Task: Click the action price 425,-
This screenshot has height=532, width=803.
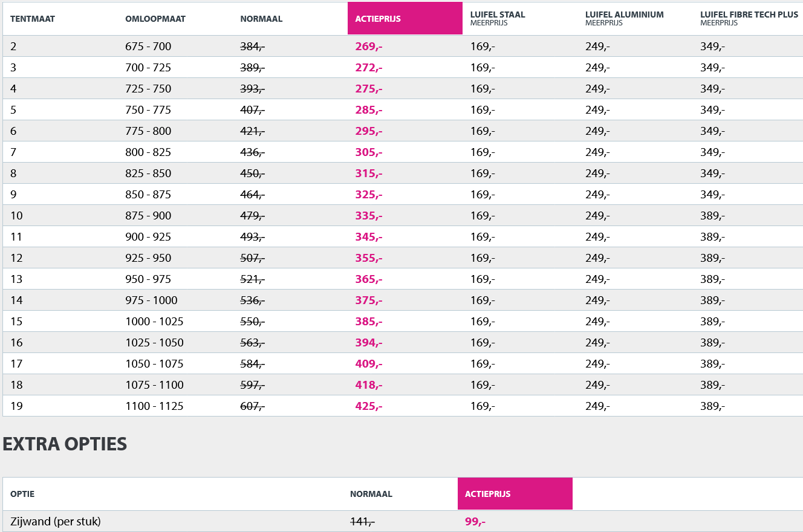Action: tap(369, 406)
